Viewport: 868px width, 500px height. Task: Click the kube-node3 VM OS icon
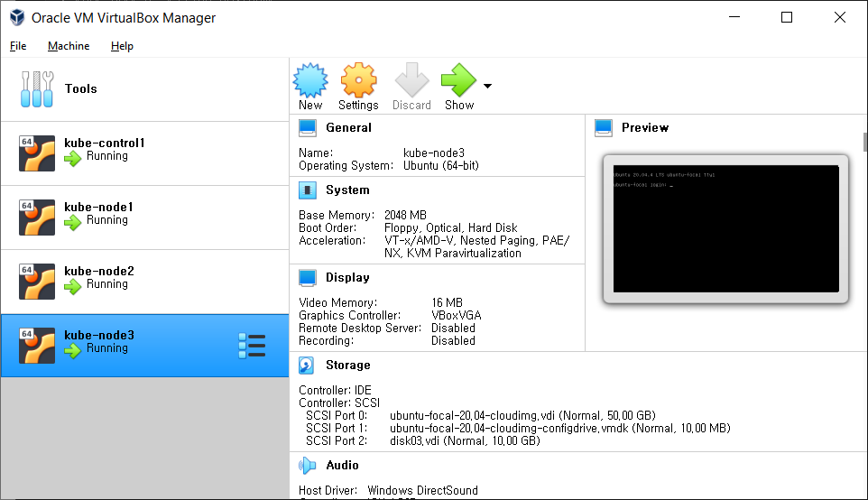(36, 346)
